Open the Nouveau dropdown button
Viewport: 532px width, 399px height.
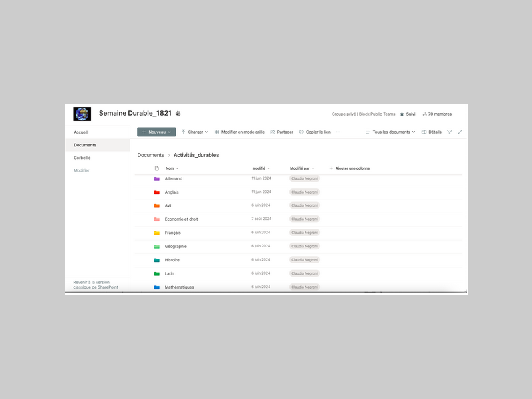click(156, 132)
